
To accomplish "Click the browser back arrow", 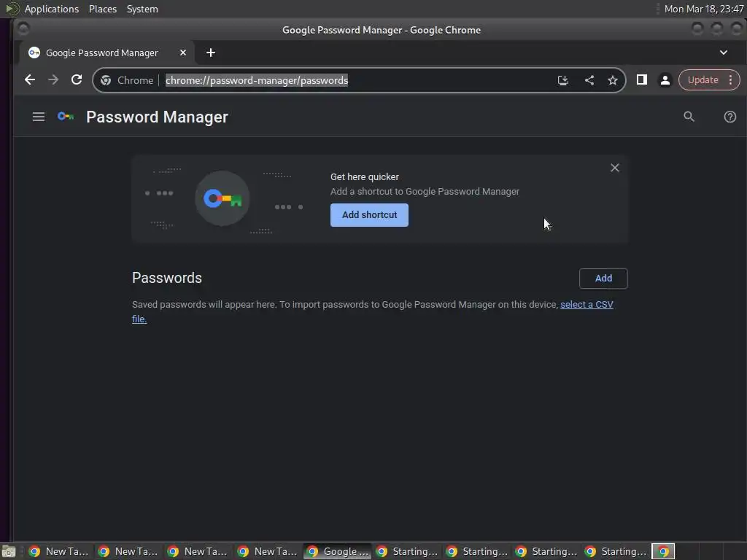I will click(x=29, y=80).
